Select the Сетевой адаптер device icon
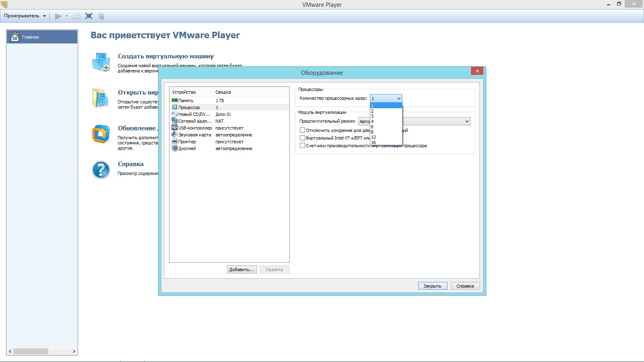Viewport: 644px width, 362px height. tap(175, 121)
